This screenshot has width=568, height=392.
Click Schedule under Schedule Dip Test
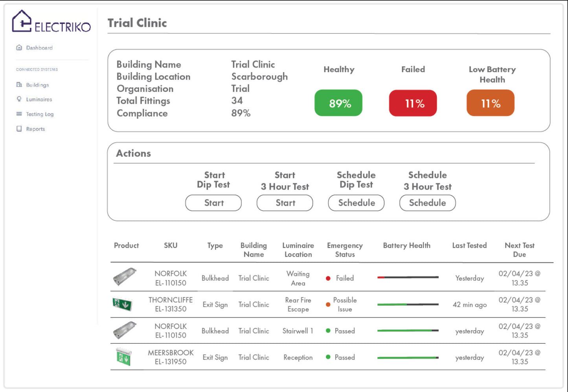pos(356,203)
